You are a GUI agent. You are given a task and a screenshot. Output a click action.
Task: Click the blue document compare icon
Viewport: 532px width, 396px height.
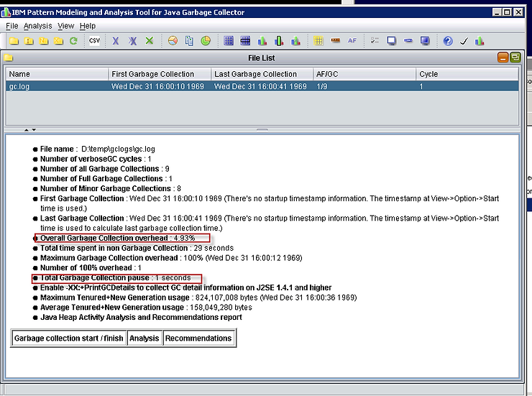click(189, 41)
